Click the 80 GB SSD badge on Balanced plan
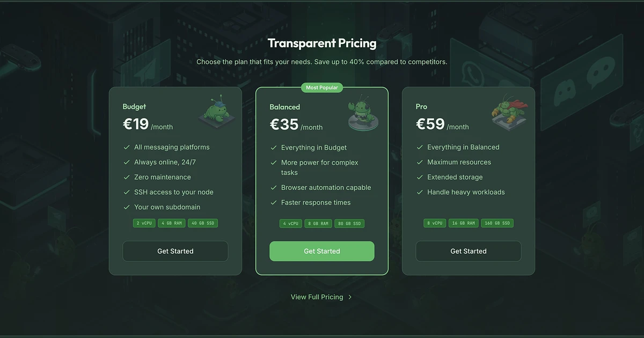The image size is (644, 338). [x=349, y=223]
